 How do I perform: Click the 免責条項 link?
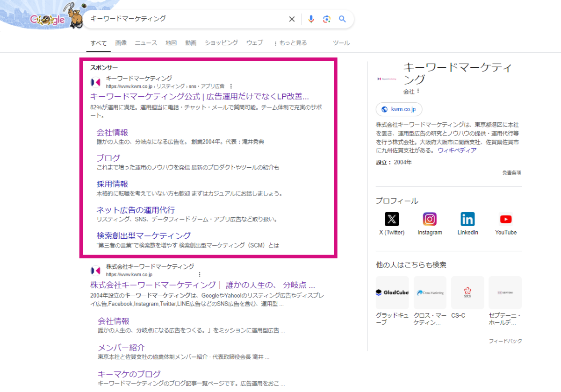(512, 173)
